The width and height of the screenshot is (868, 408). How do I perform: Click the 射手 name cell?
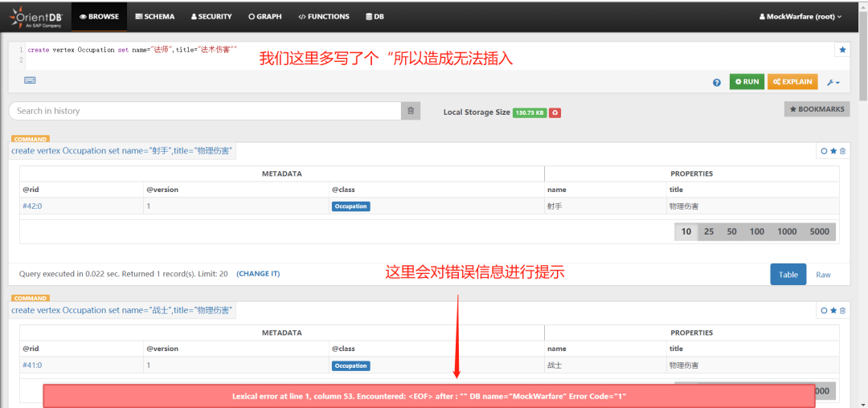[x=606, y=206]
